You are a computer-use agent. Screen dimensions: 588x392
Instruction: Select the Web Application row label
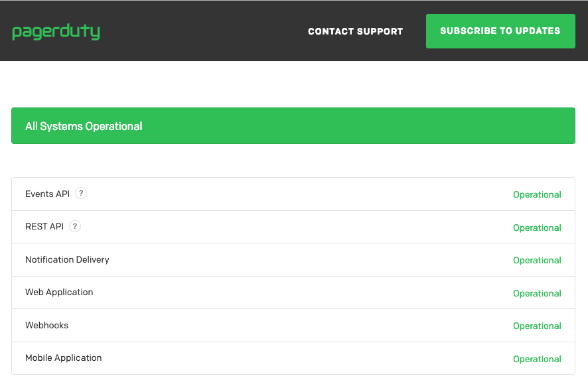click(x=59, y=293)
